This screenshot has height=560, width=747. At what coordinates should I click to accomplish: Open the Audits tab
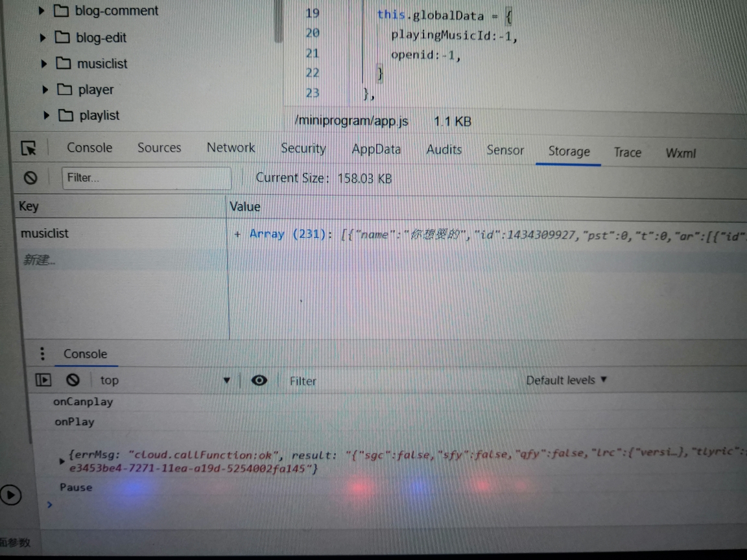click(444, 150)
